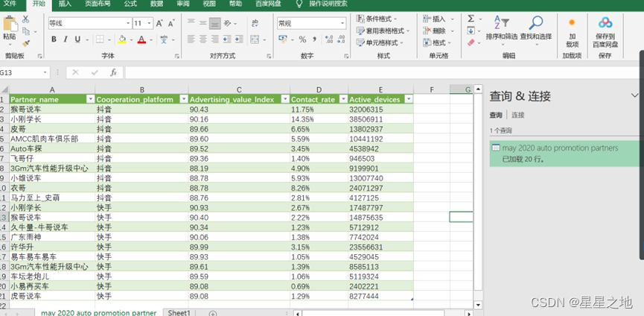This screenshot has width=644, height=316.
Task: Select the may 2020 auto promotion partners query
Action: 565,154
